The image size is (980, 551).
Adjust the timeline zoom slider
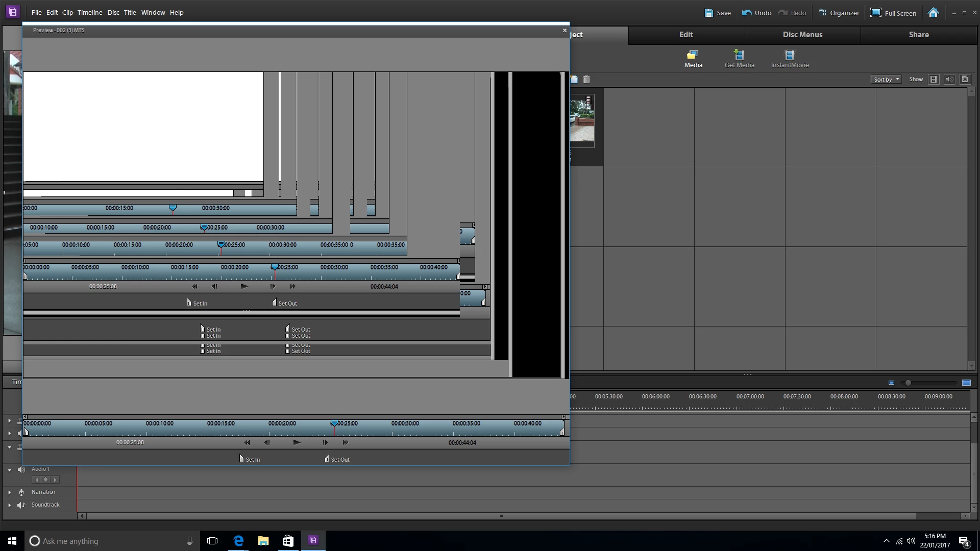click(908, 383)
